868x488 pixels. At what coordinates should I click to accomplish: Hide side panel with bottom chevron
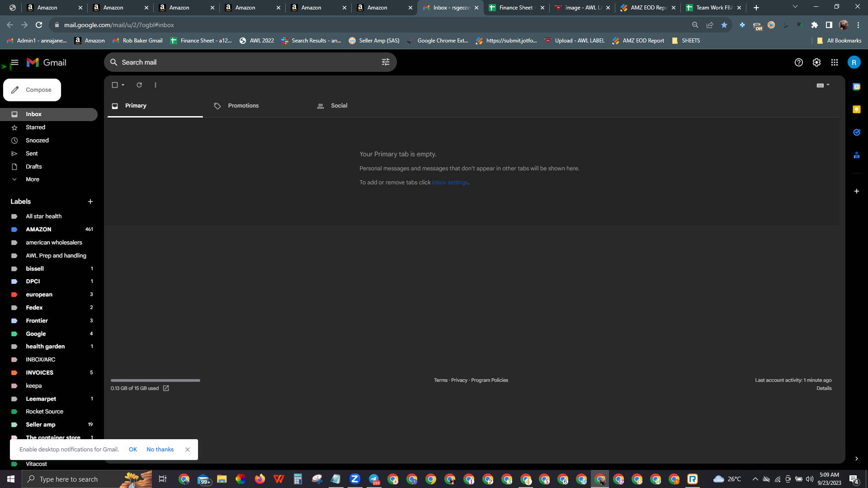(857, 459)
